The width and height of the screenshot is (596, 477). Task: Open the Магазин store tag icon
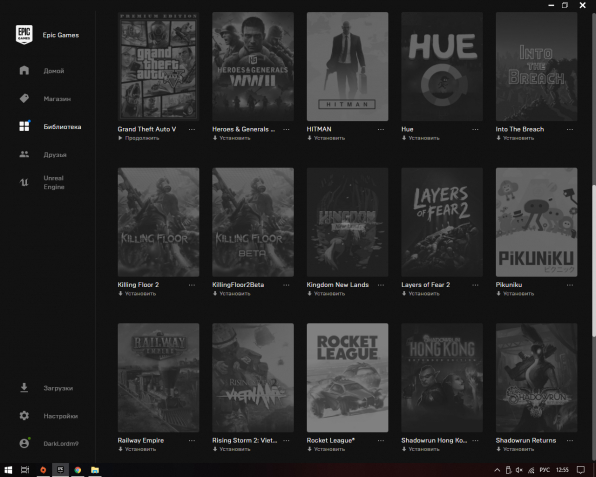[x=24, y=98]
